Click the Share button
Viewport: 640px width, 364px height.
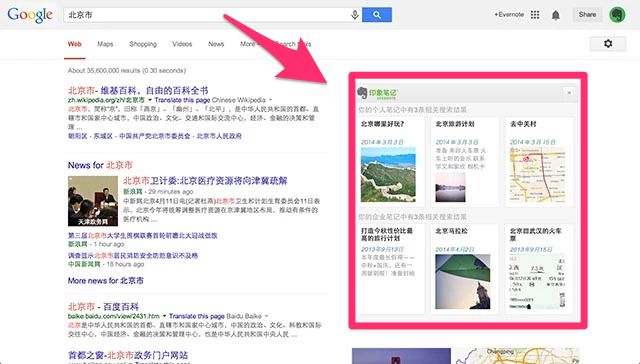click(x=587, y=15)
